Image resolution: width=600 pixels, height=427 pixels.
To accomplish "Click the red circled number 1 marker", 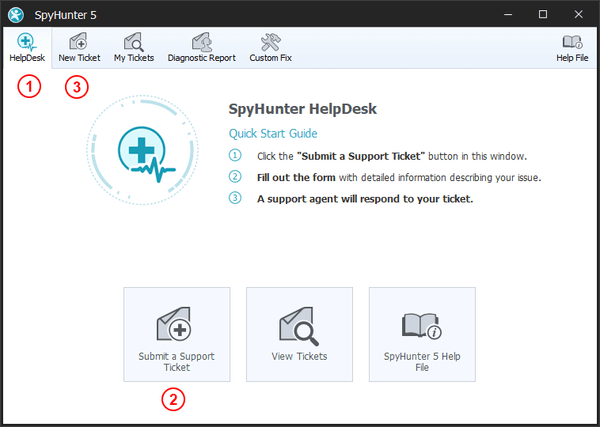I will pos(31,87).
